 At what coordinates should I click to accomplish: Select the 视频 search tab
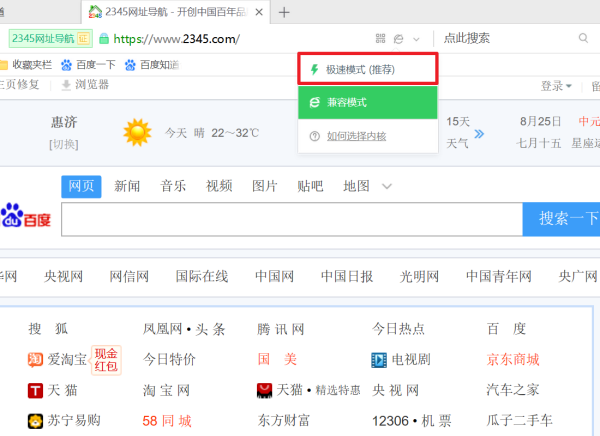click(219, 186)
